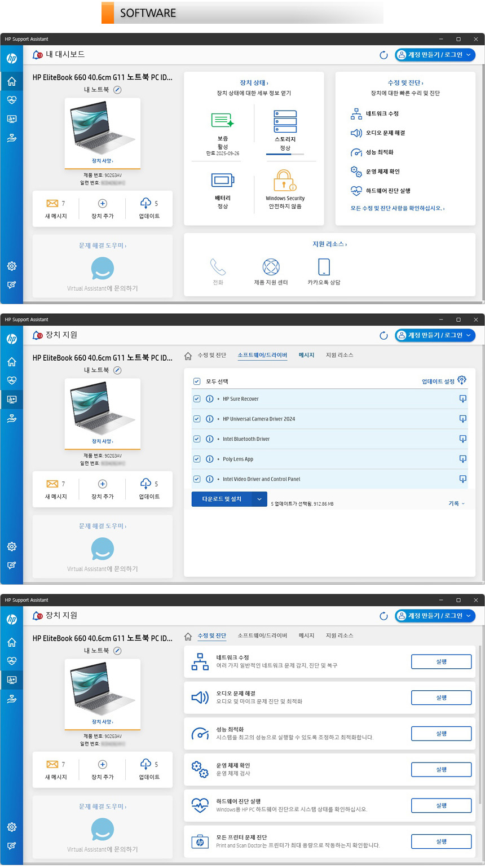Open the dropdown arrow beside 다운로드 및 설치
485x868 pixels.
coord(259,499)
